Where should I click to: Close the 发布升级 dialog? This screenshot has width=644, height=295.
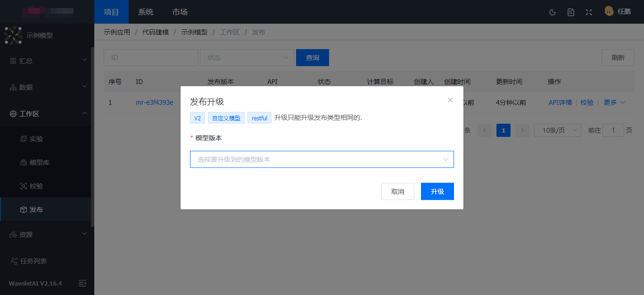[x=450, y=100]
